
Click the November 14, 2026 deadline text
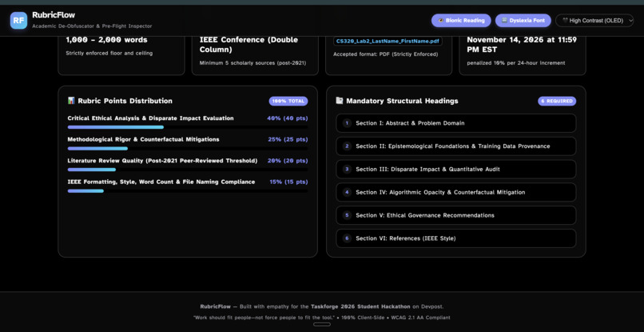522,45
